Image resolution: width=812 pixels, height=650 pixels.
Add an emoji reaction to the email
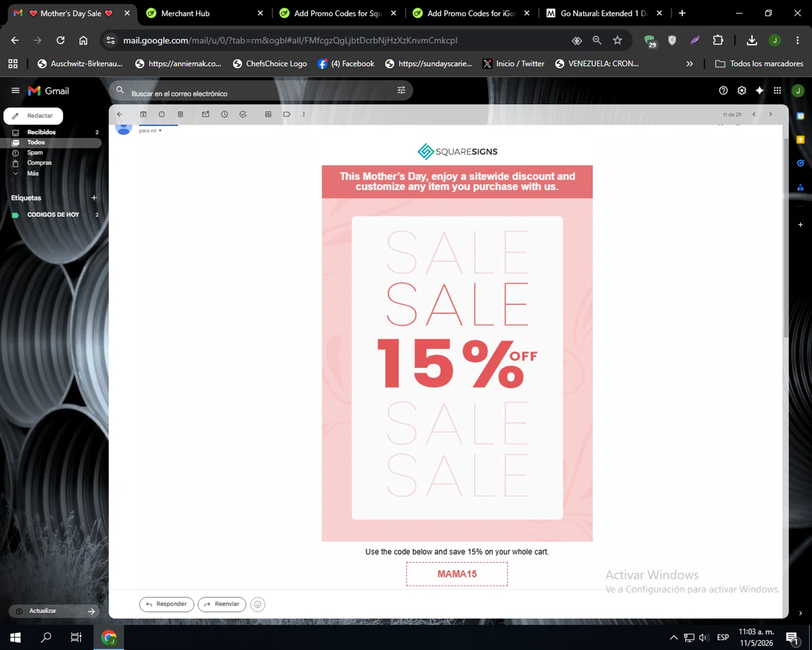(258, 604)
